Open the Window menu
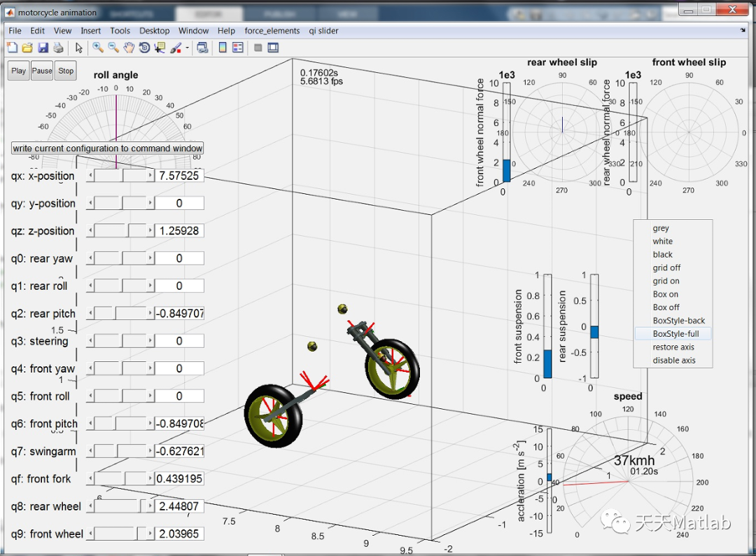 tap(193, 31)
